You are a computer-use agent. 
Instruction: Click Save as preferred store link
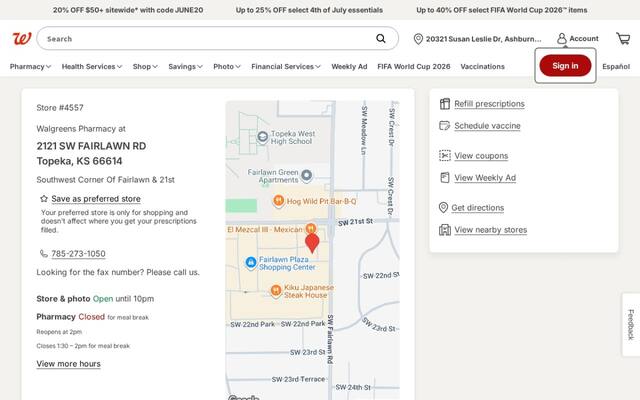click(x=96, y=199)
